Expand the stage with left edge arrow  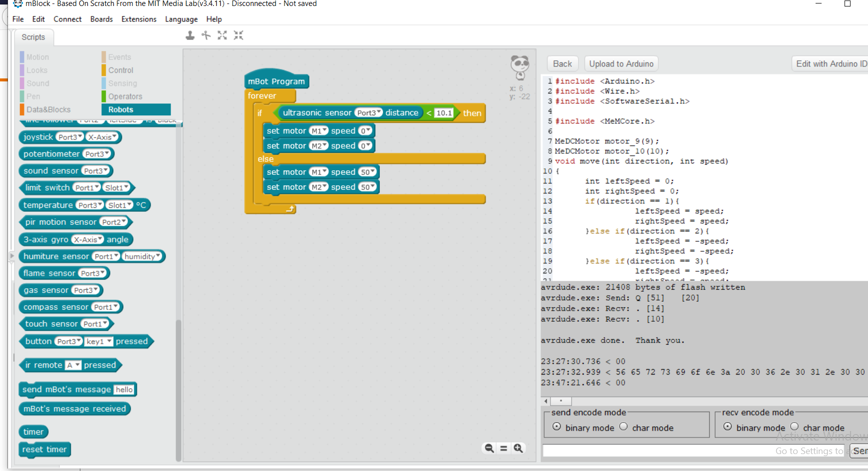click(x=12, y=256)
